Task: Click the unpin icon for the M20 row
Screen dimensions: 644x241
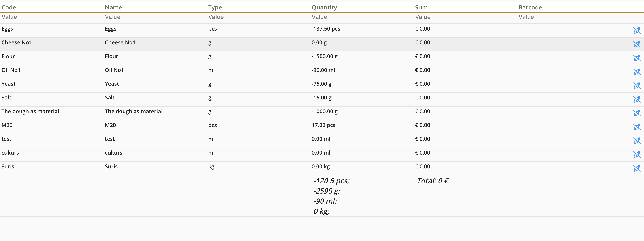Action: pos(637,127)
